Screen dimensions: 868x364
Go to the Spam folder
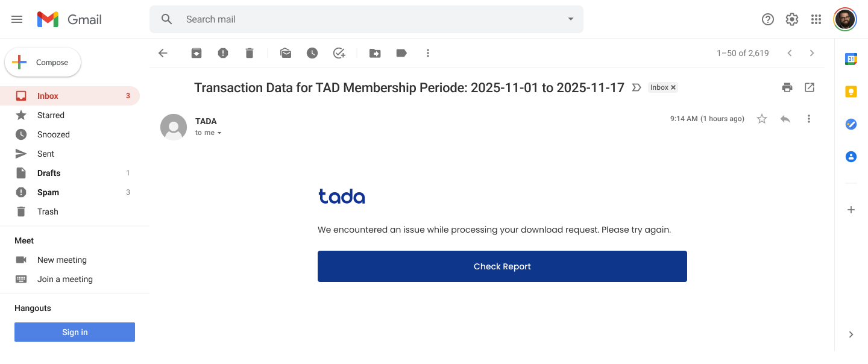click(x=48, y=192)
